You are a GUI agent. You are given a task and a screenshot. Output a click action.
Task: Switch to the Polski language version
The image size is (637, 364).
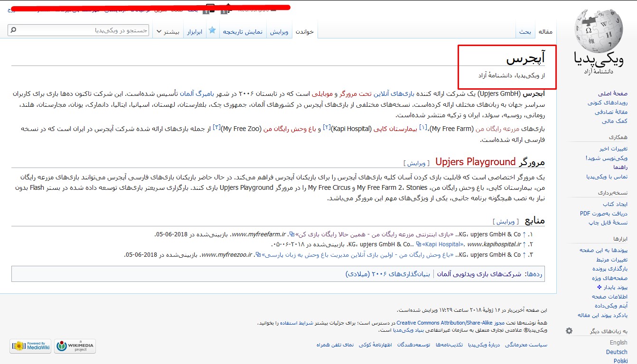tap(620, 361)
